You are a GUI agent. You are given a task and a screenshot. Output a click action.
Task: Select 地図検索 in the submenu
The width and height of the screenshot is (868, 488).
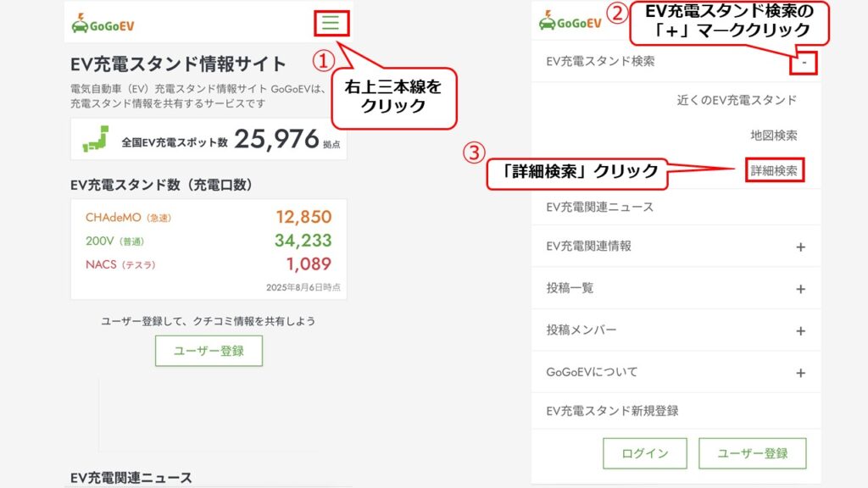pyautogui.click(x=774, y=135)
